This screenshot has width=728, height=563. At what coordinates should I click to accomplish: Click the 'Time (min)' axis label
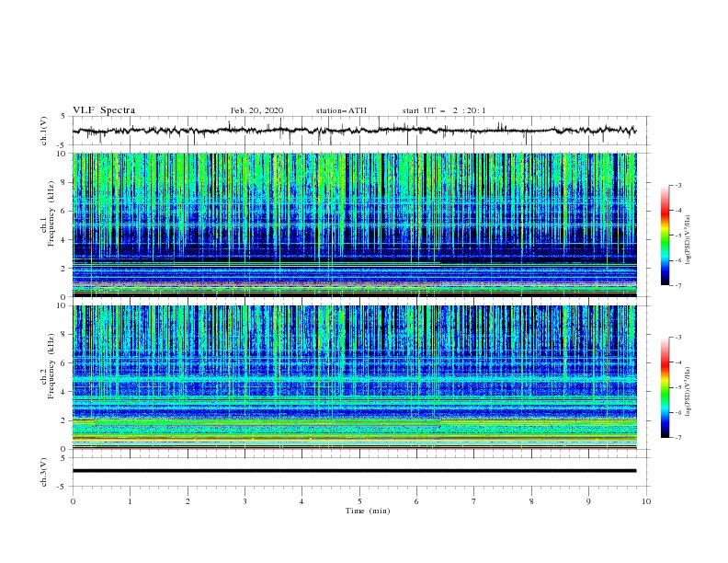pyautogui.click(x=368, y=511)
